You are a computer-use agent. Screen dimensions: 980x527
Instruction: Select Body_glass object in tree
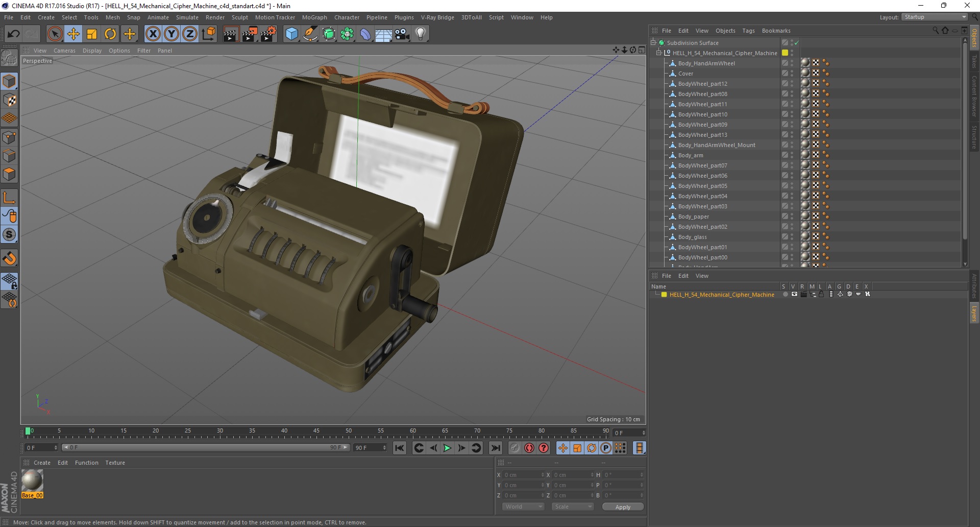[x=692, y=237]
